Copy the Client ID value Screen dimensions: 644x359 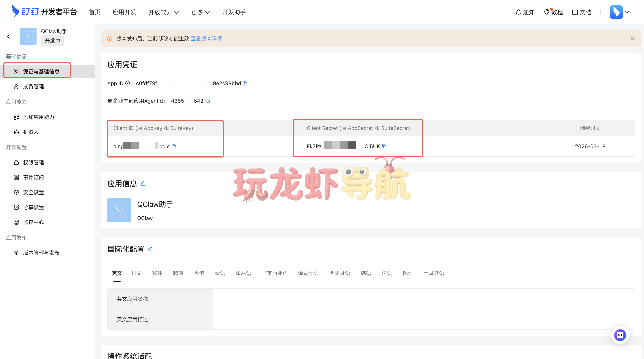click(x=174, y=146)
